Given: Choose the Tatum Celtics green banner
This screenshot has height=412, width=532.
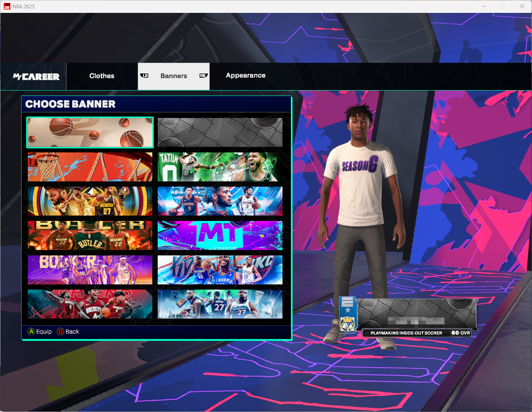Looking at the screenshot, I should point(220,167).
